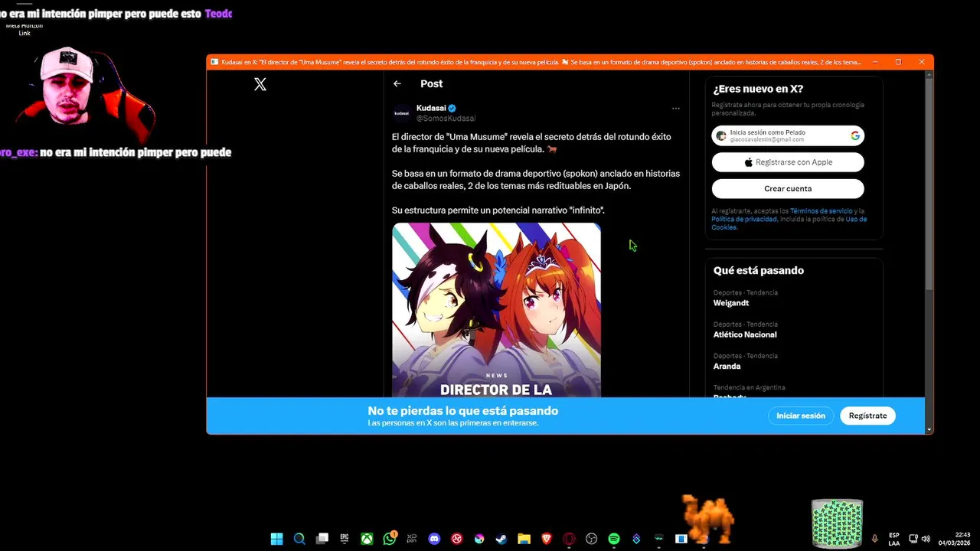This screenshot has height=551, width=980.
Task: Open the Uma Musume post image
Action: pos(496,310)
